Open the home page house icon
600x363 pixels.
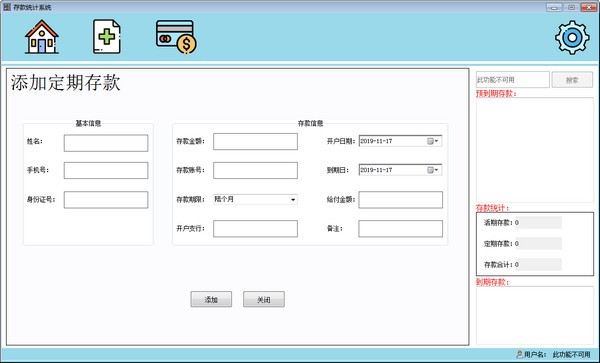42,37
